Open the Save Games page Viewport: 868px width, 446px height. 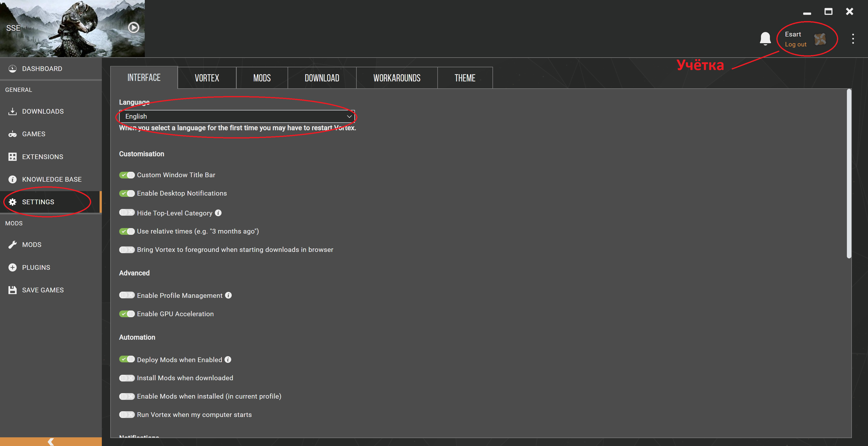(42, 290)
